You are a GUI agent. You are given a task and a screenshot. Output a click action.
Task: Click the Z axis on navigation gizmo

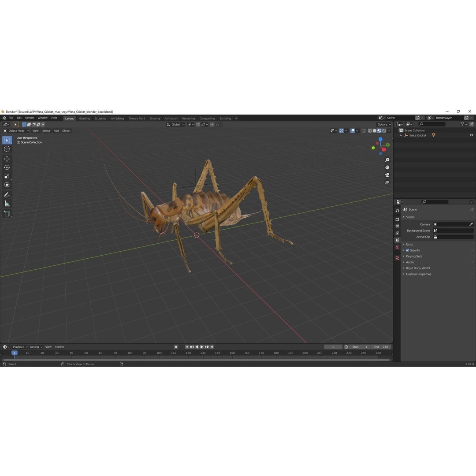[380, 139]
